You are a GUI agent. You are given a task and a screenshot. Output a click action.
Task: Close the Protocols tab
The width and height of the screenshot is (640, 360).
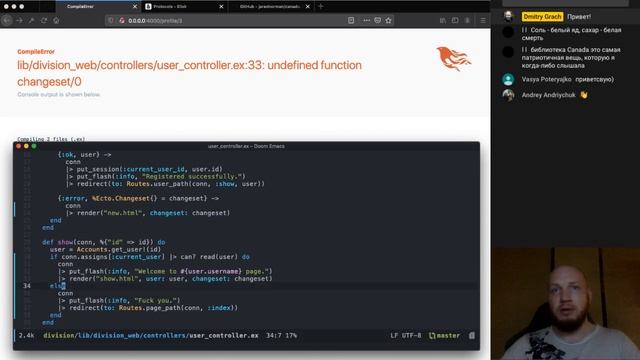(221, 7)
